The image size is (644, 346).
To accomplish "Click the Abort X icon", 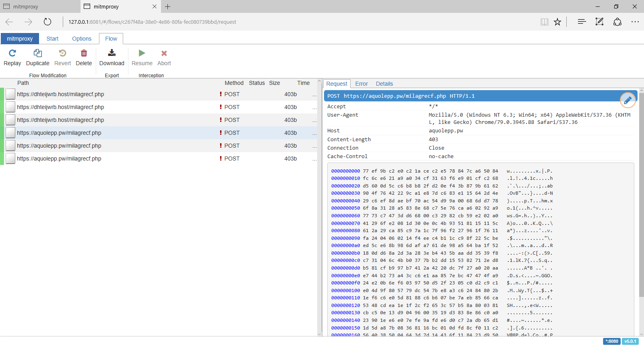I will 164,53.
